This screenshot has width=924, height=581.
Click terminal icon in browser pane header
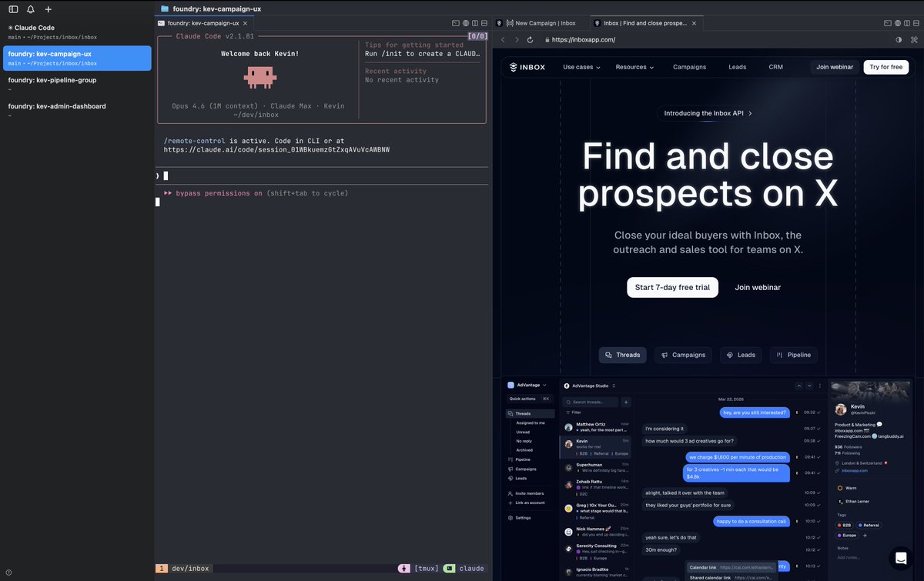click(888, 23)
